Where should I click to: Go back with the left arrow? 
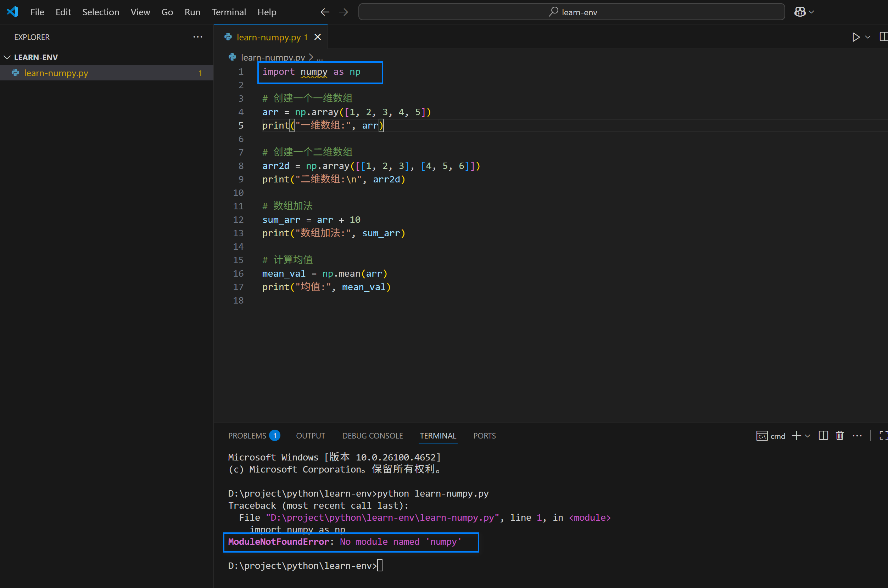(x=325, y=12)
